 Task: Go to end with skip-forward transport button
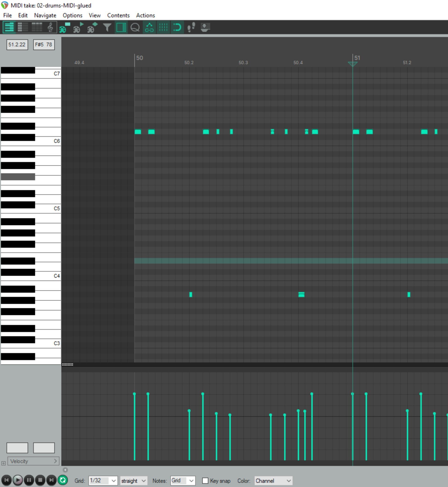click(51, 480)
